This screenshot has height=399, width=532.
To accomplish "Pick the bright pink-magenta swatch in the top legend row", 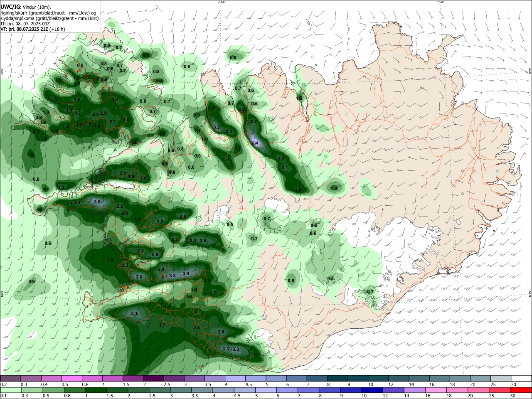I will click(71, 378).
